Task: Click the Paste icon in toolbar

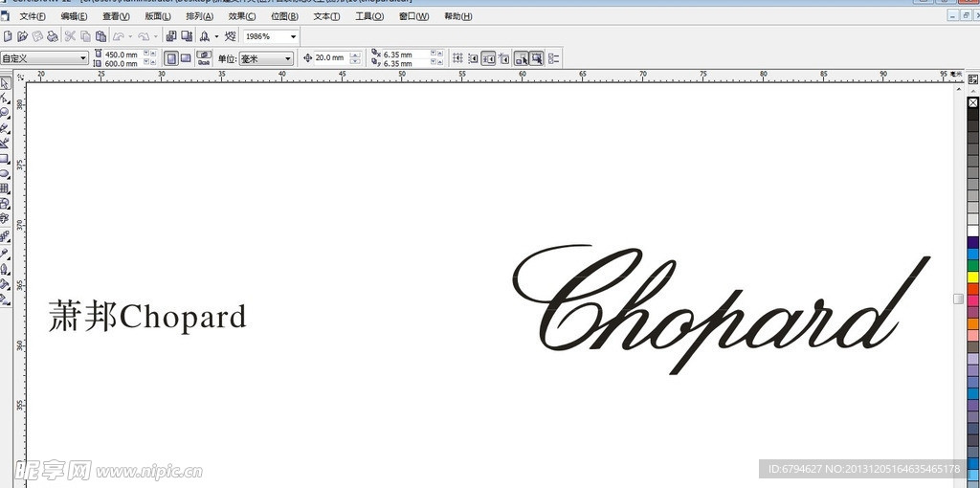Action: point(100,36)
